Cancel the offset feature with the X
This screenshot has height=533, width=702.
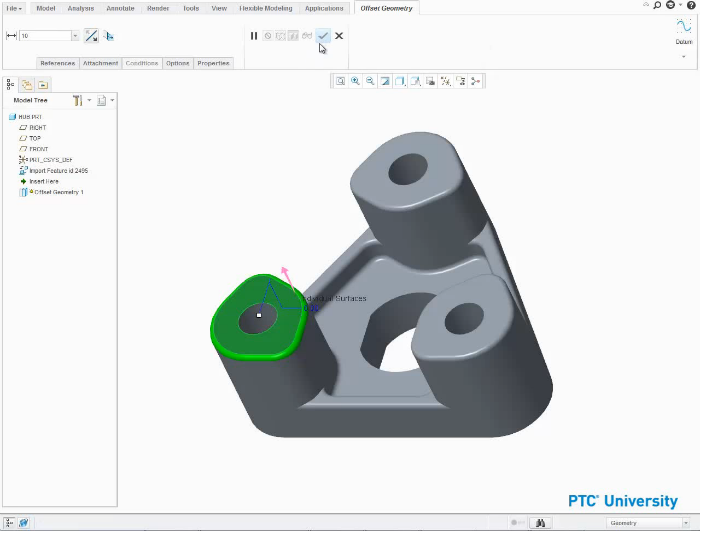click(339, 36)
